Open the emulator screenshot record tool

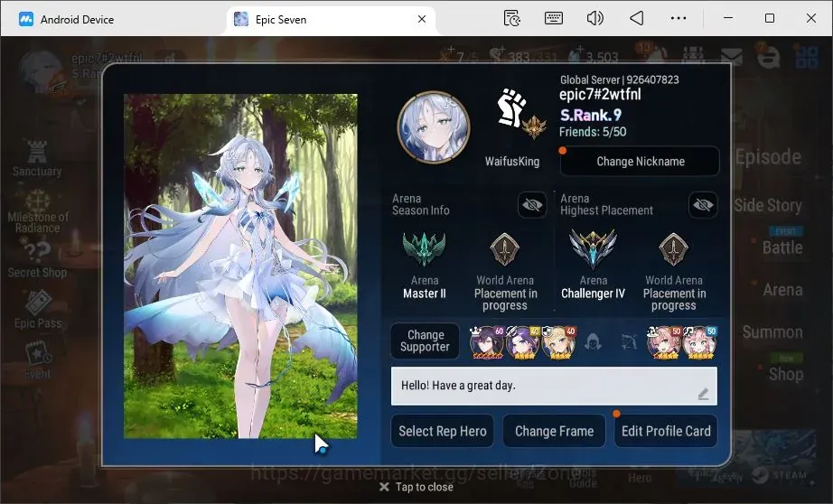[511, 19]
